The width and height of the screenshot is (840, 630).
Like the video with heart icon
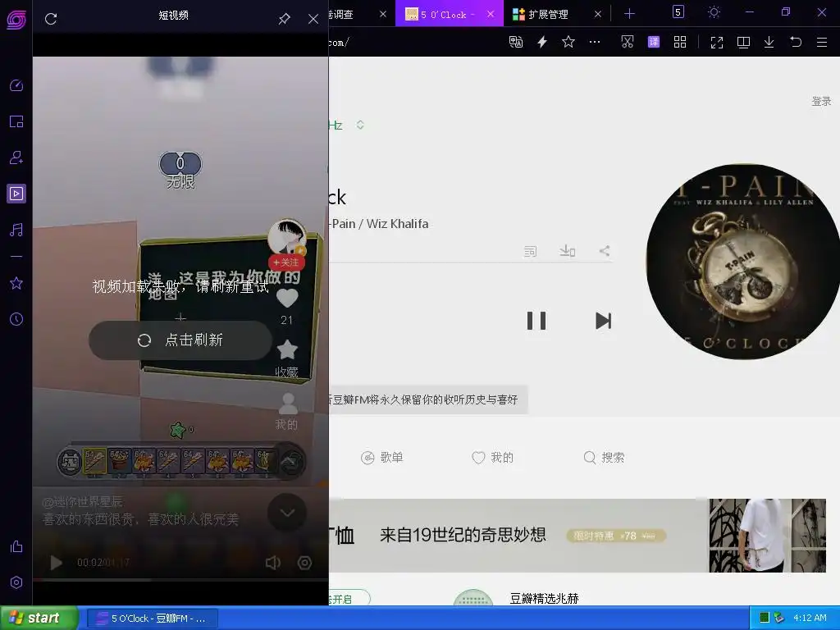[287, 299]
